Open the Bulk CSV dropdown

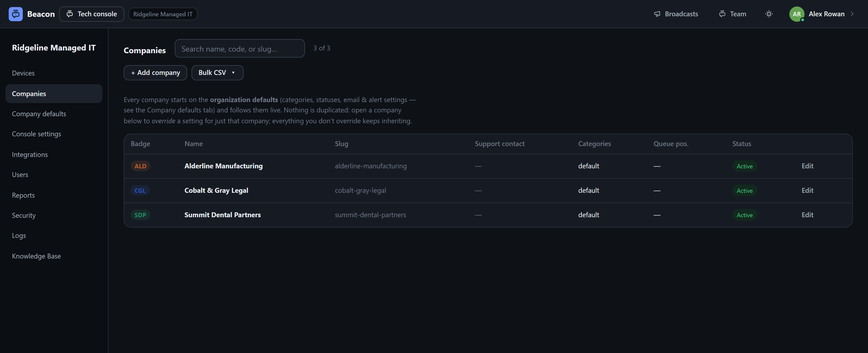[217, 73]
